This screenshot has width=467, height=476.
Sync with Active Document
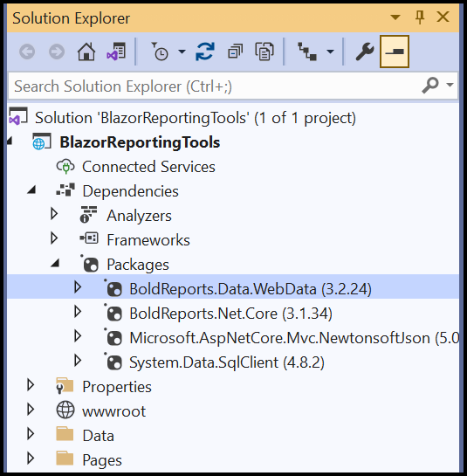coord(205,52)
